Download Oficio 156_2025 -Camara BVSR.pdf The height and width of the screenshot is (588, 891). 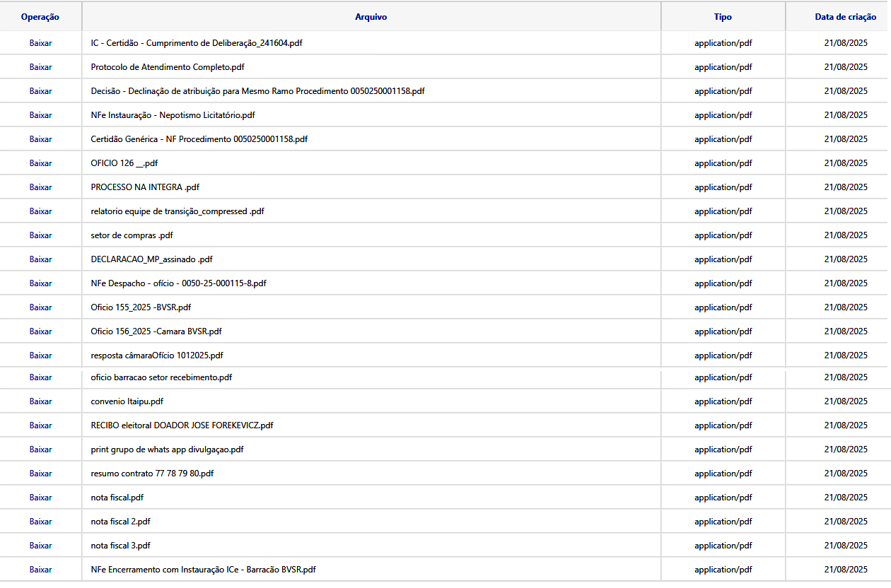click(40, 331)
